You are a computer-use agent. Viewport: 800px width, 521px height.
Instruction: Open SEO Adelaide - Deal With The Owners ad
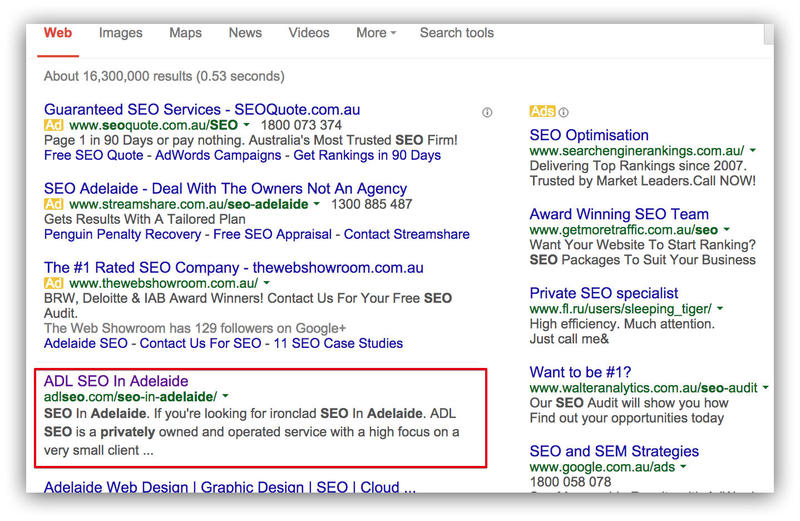226,189
